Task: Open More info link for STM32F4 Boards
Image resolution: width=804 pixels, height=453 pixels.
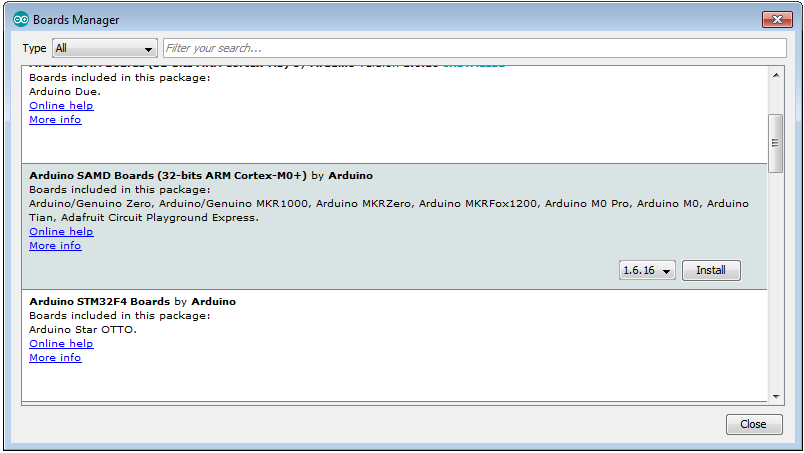Action: [x=55, y=358]
